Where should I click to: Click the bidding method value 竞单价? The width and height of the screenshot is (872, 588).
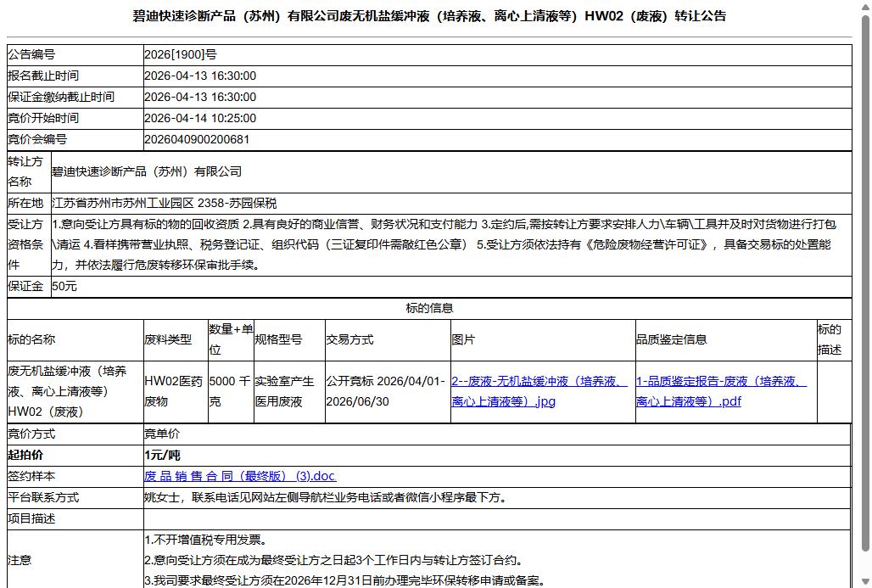click(162, 434)
